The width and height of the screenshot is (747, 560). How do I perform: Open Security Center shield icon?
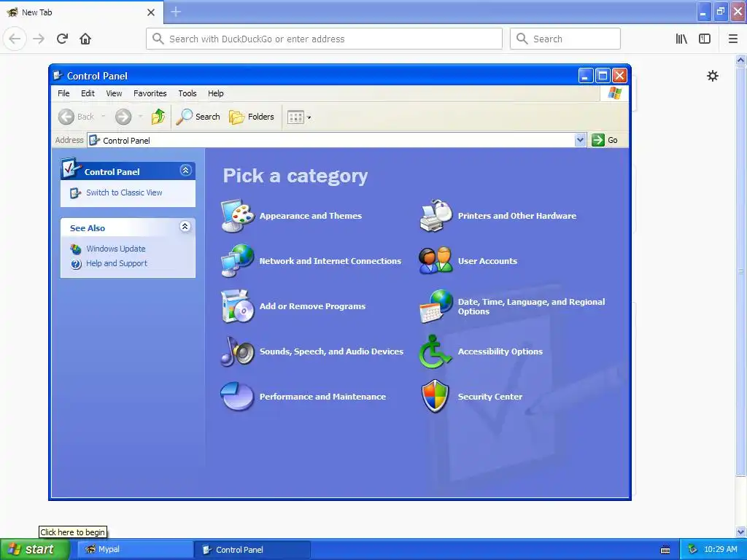(436, 396)
